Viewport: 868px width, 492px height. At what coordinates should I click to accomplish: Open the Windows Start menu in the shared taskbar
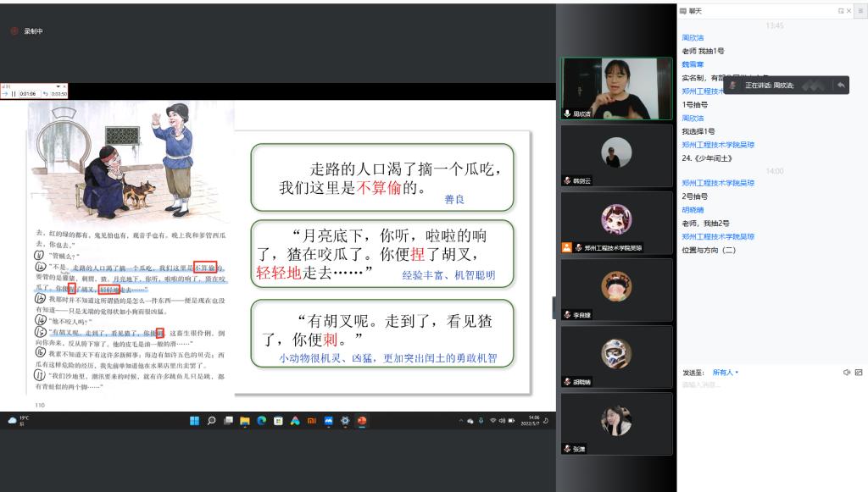194,421
